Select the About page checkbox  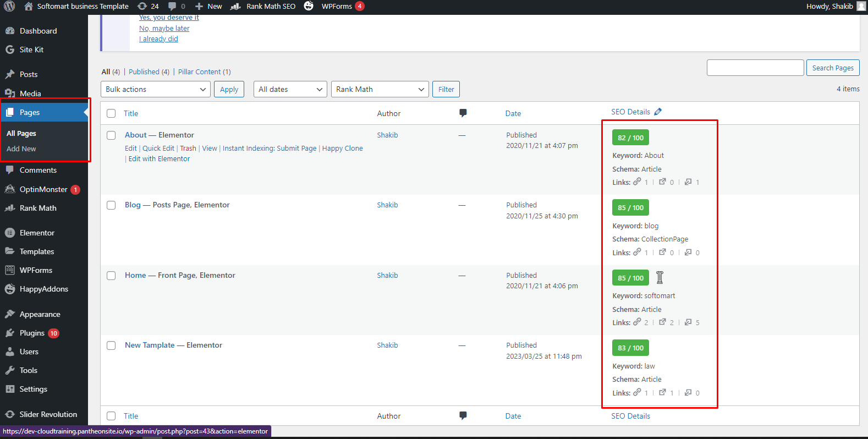[x=111, y=135]
